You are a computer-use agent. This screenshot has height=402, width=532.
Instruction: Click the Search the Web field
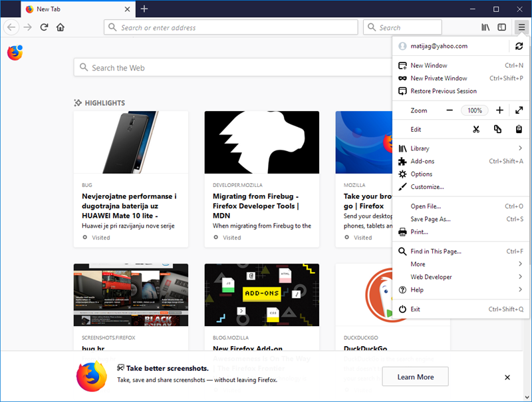pyautogui.click(x=233, y=68)
